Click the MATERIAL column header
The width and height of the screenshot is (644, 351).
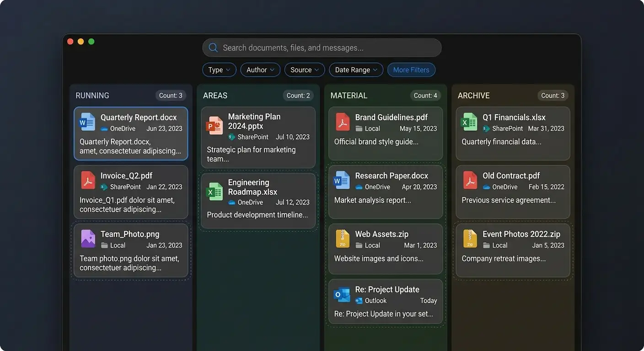click(x=349, y=96)
